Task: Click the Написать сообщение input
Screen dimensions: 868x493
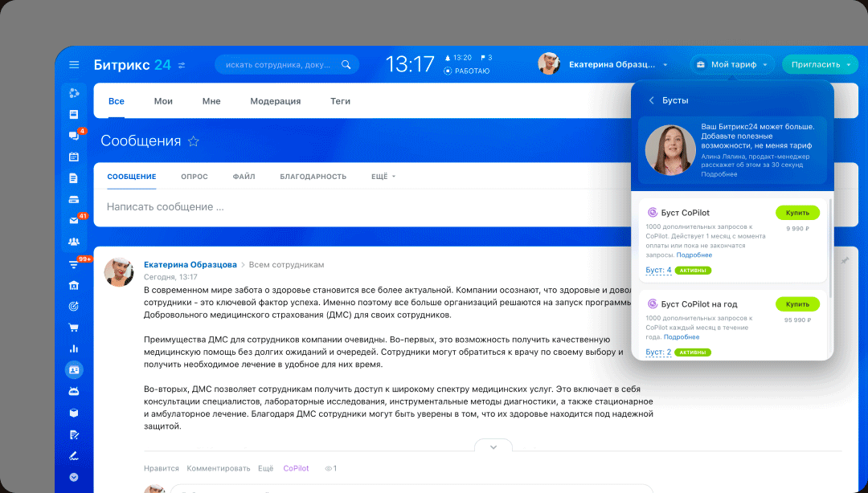Action: pyautogui.click(x=362, y=207)
